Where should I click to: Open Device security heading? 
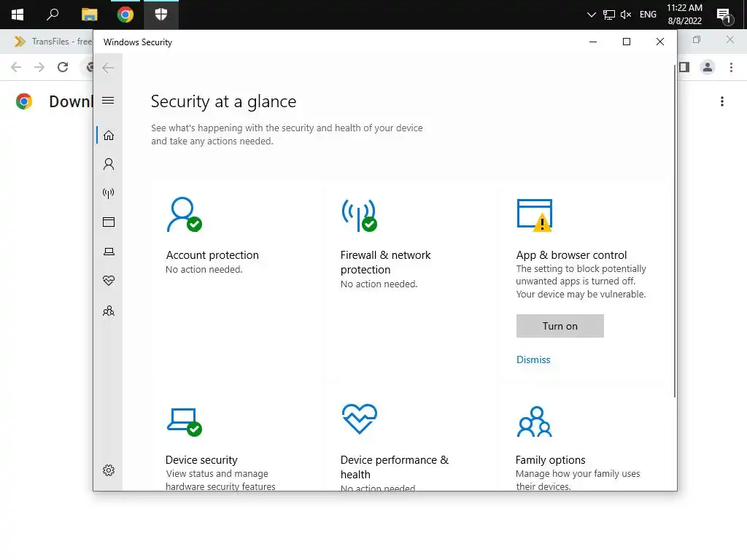click(x=201, y=460)
